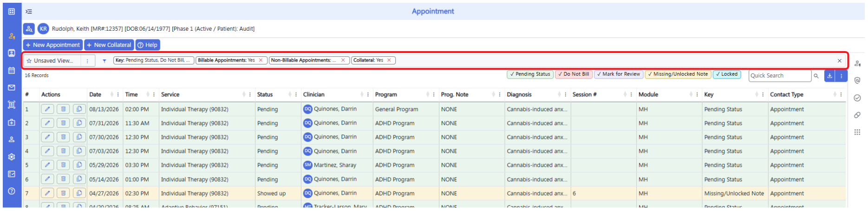Open the Diagnosis column menu

point(566,94)
